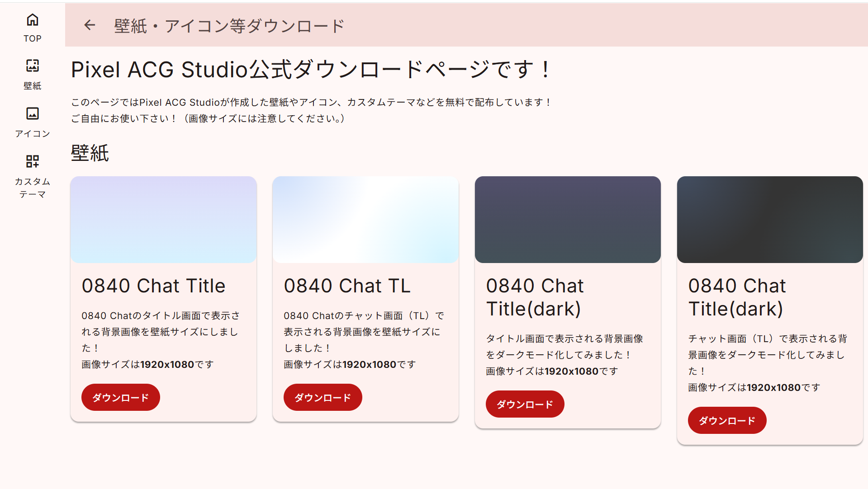Open the 0840 Chat TL white-blue thumbnail
Screen dimensions: 868x489
tap(366, 220)
